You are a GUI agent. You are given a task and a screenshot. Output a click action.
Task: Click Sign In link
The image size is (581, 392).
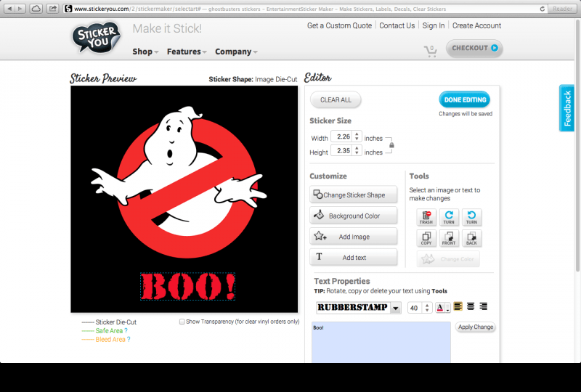434,25
